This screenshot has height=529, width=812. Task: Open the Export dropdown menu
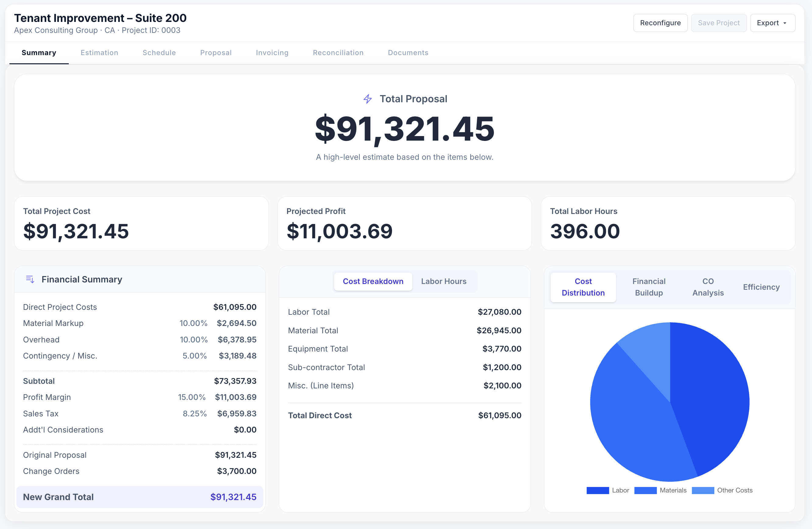(772, 23)
